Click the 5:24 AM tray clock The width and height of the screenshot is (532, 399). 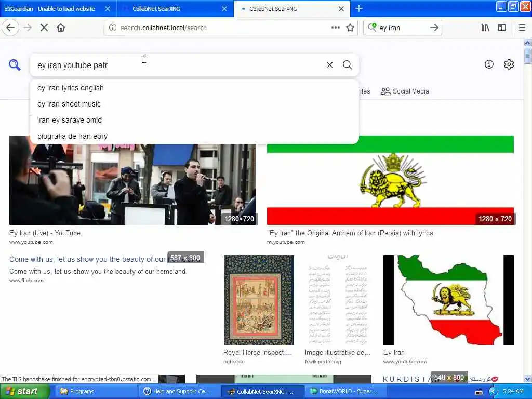coord(513,392)
